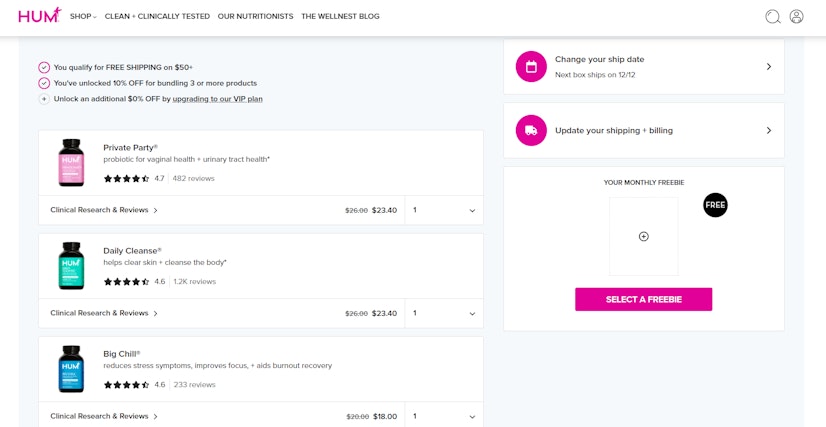Open the SHOP dropdown menu

tap(83, 16)
